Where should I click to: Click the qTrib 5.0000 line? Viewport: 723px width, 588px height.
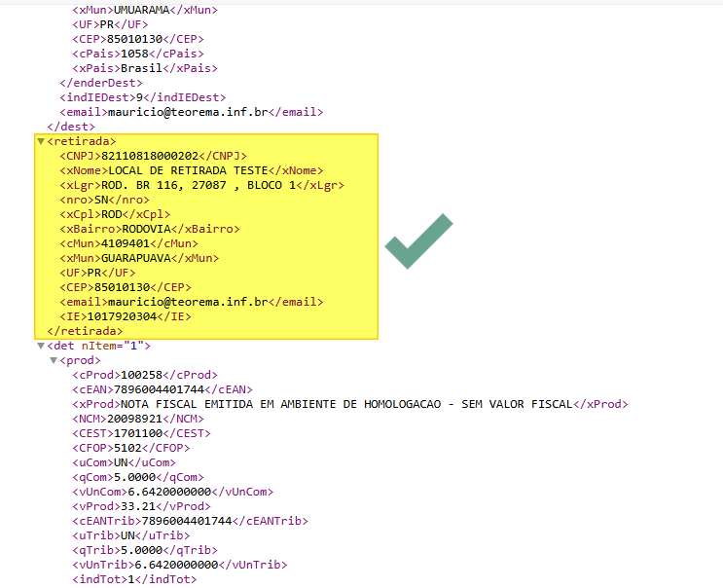tap(145, 550)
